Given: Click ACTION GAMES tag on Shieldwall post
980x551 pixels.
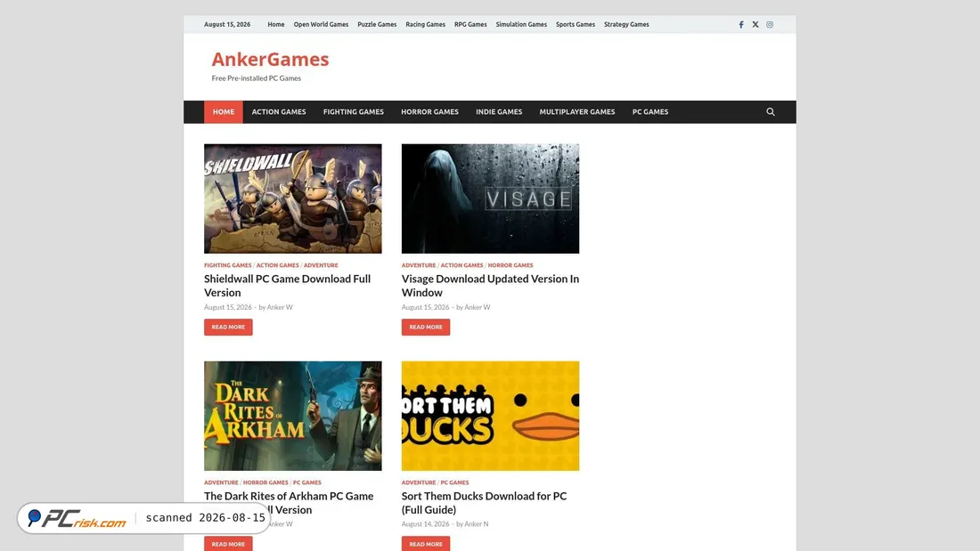Looking at the screenshot, I should tap(277, 265).
